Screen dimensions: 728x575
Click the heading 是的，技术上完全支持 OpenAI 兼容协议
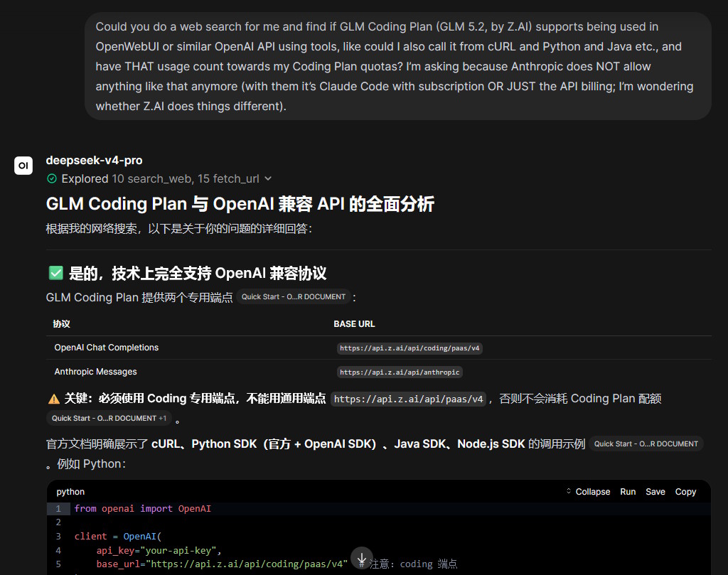tap(198, 274)
